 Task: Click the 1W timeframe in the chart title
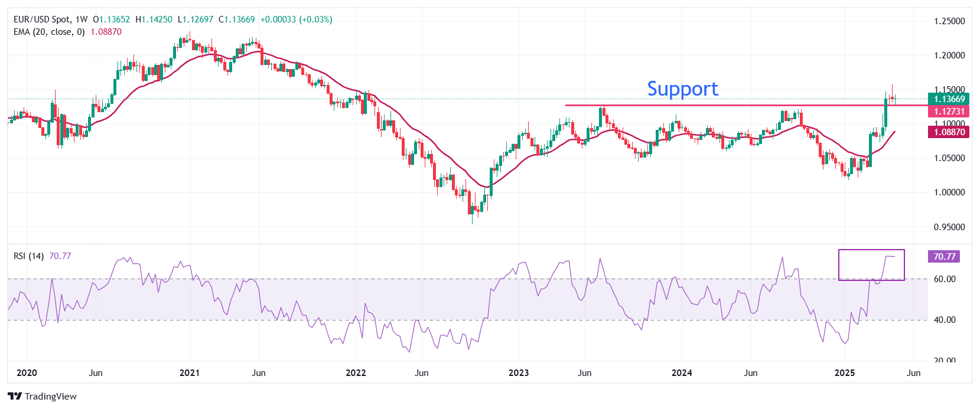tap(81, 19)
